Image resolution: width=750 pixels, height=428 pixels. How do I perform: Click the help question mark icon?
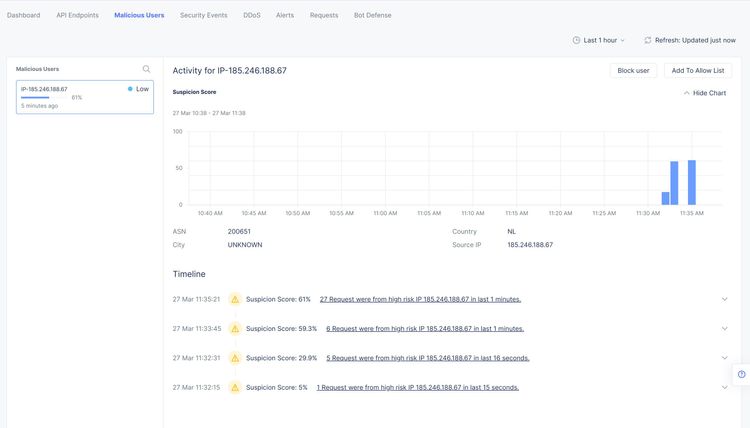tap(741, 374)
